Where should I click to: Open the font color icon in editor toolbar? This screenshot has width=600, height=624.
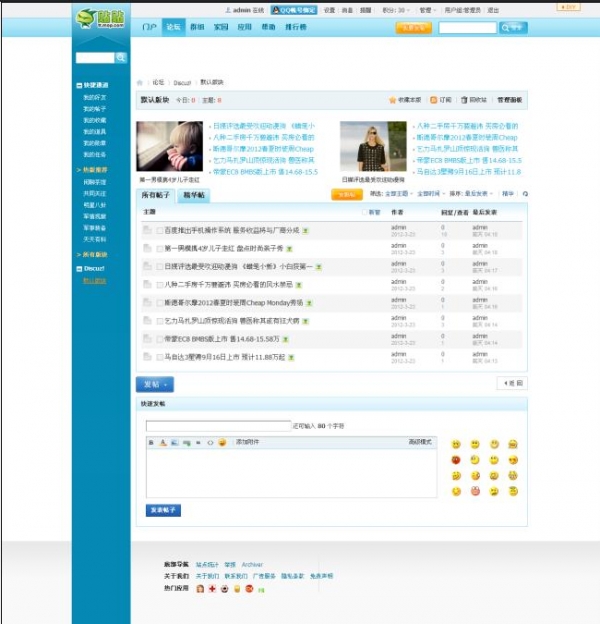pyautogui.click(x=163, y=443)
